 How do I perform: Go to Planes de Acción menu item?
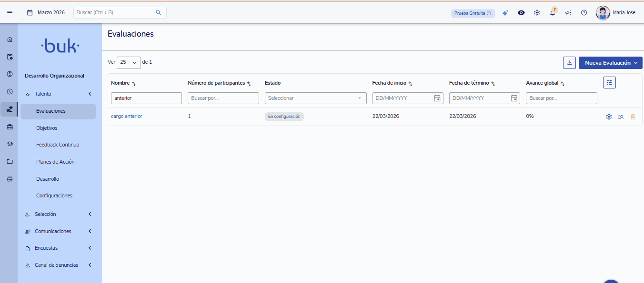[x=55, y=162]
